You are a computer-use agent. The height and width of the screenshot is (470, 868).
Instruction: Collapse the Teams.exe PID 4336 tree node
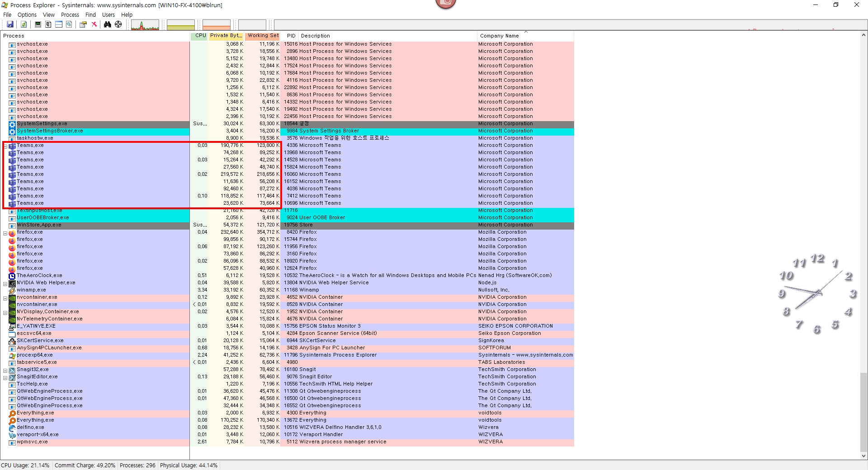5,146
